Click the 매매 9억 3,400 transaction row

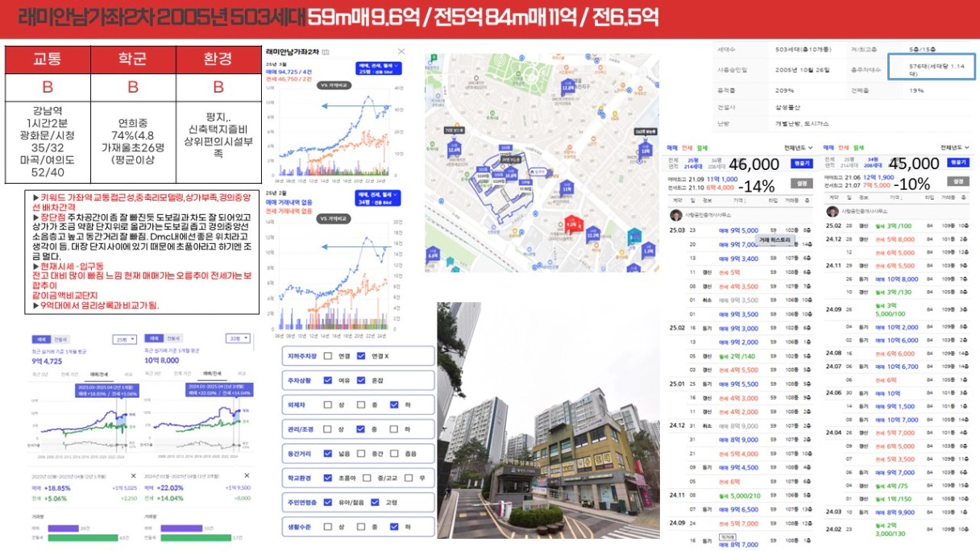[738, 259]
